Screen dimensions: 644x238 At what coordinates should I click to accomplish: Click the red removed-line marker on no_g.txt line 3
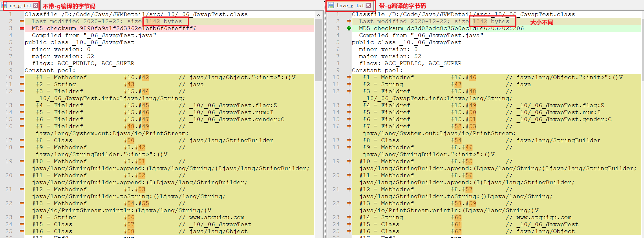22,28
